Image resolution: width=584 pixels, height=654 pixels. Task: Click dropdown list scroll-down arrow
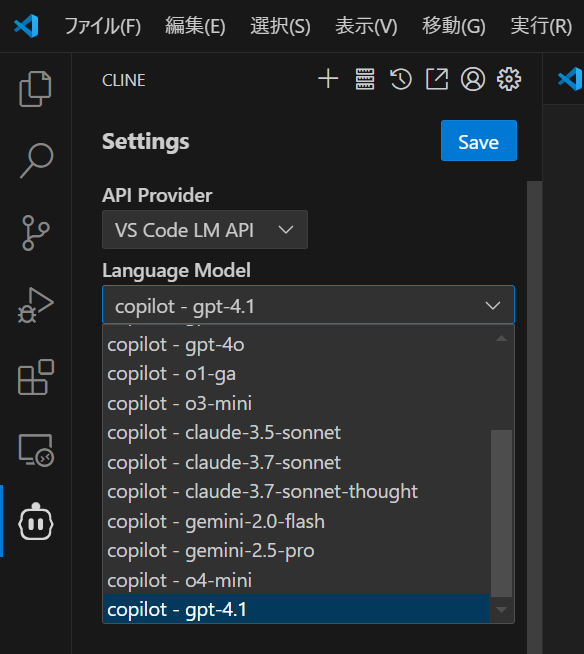501,610
